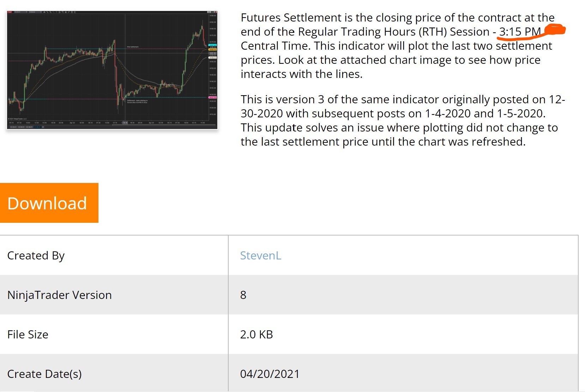Click the magenta price marker on the chart axis
The width and height of the screenshot is (585, 392).
(213, 98)
